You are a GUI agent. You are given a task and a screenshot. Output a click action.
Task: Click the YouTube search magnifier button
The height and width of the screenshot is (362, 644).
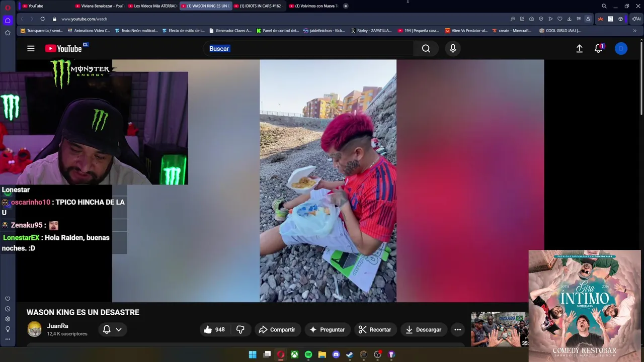pyautogui.click(x=426, y=48)
